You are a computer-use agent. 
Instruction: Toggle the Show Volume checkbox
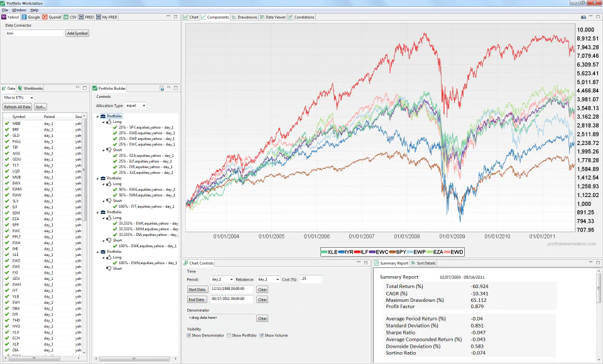click(261, 336)
